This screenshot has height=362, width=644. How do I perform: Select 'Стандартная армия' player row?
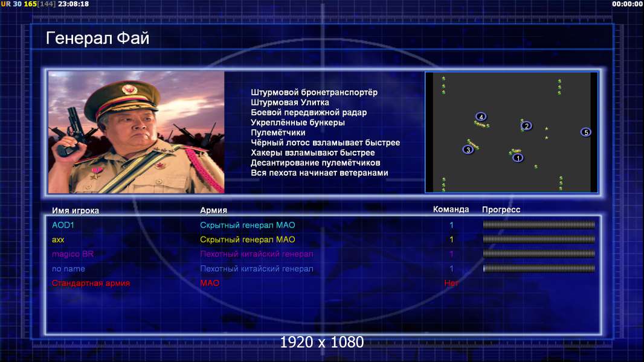(91, 284)
